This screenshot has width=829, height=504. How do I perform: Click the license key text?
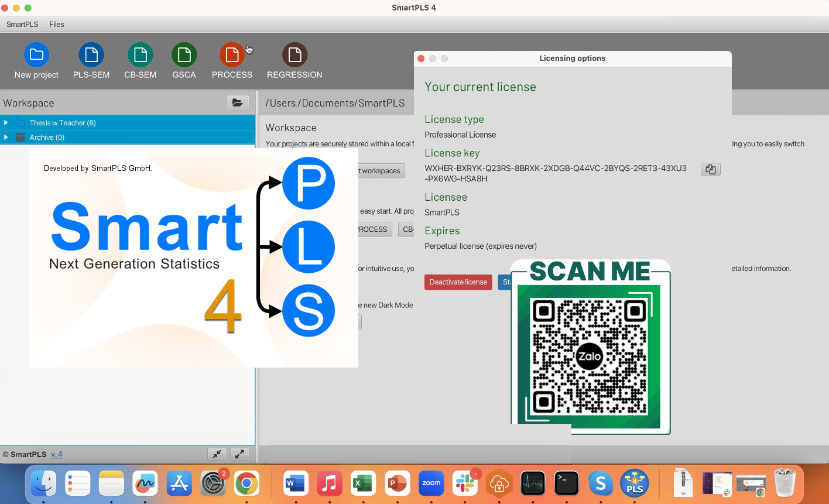click(x=556, y=173)
